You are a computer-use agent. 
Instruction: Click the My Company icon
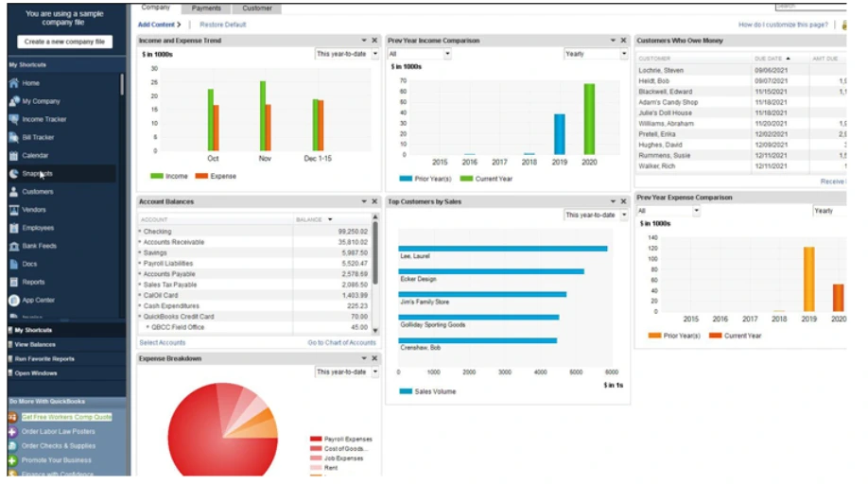click(x=14, y=101)
